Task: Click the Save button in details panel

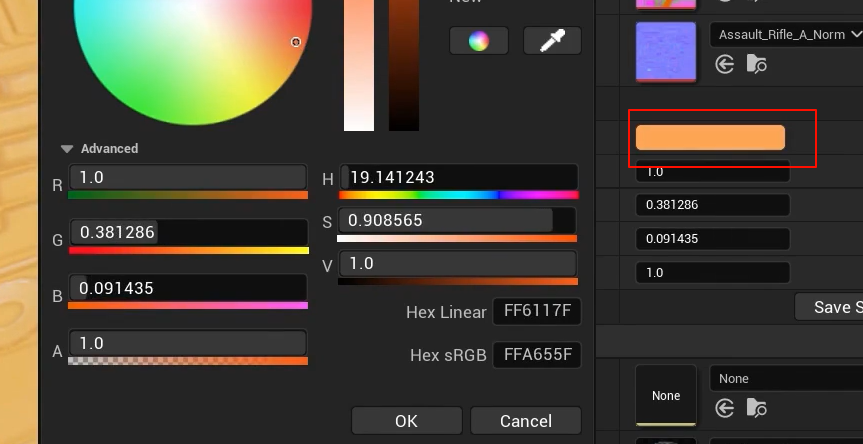Action: click(x=830, y=307)
